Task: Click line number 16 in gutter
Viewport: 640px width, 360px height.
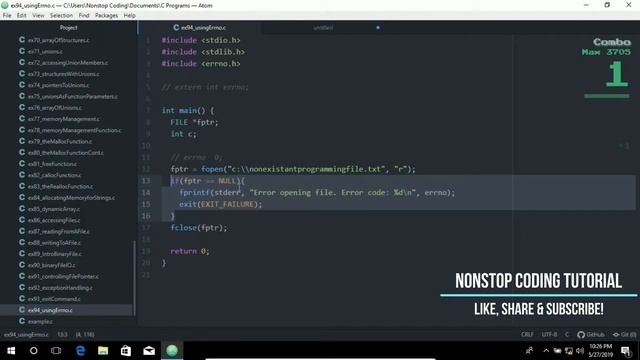Action: click(x=146, y=216)
